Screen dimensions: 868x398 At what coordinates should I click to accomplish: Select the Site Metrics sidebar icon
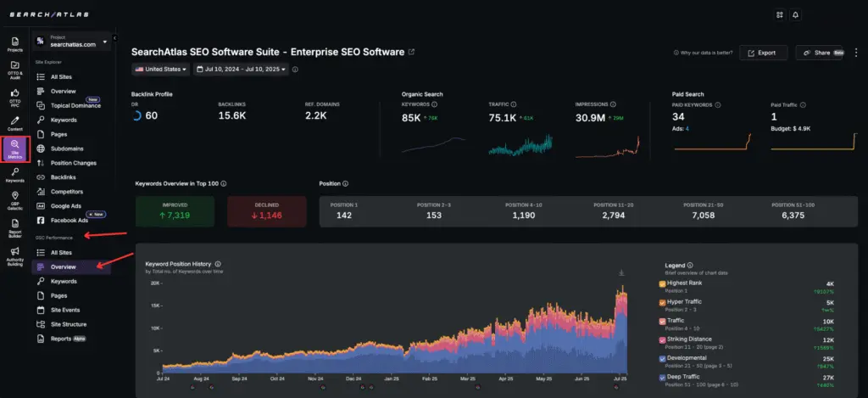point(15,149)
